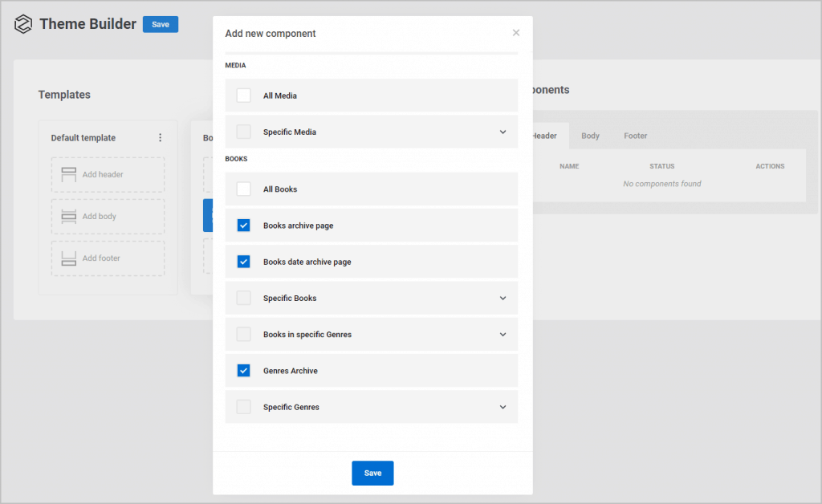Image resolution: width=822 pixels, height=504 pixels.
Task: Disable the Genres Archive checkbox
Action: click(244, 371)
